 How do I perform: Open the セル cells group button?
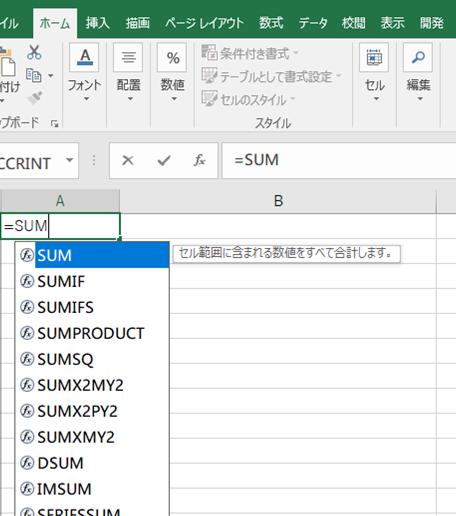coord(374,73)
